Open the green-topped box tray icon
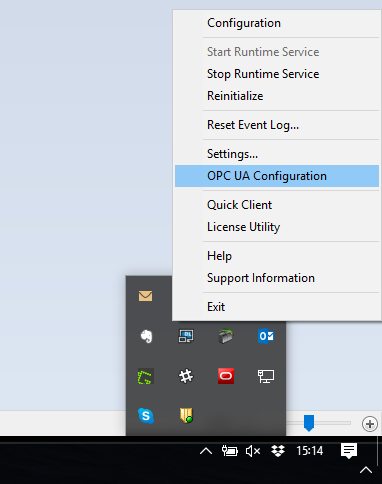The height and width of the screenshot is (484, 382). point(226,336)
